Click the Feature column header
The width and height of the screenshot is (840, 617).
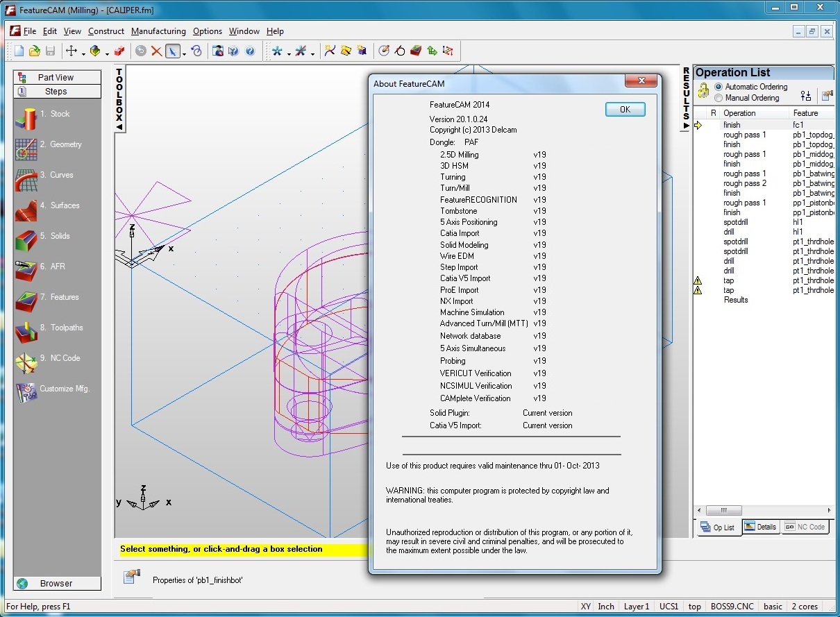[x=813, y=113]
